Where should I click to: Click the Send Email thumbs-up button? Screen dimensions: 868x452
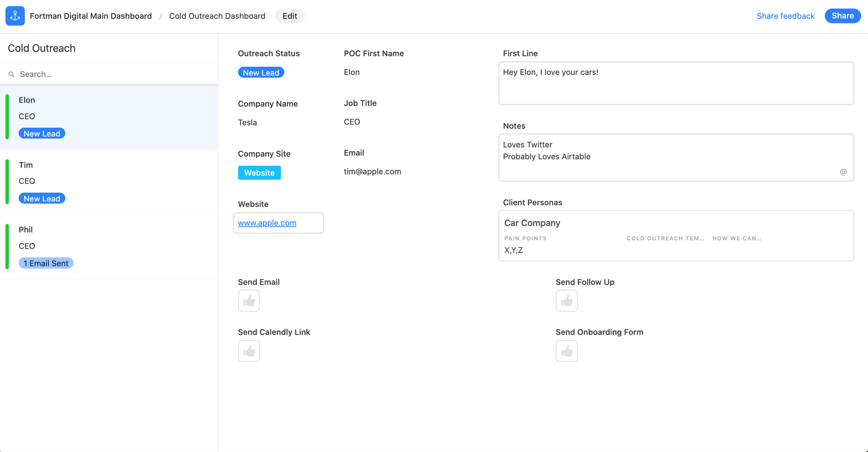point(249,301)
